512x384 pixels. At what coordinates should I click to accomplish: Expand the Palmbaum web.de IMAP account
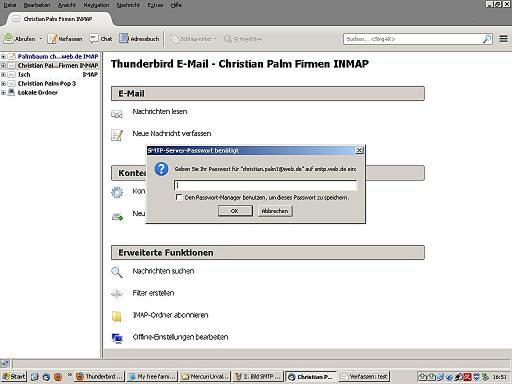pos(3,57)
